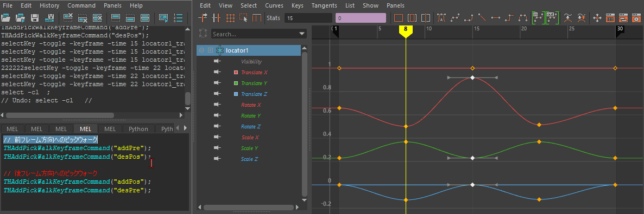
Task: Click the Clear History icon
Action: click(x=68, y=18)
